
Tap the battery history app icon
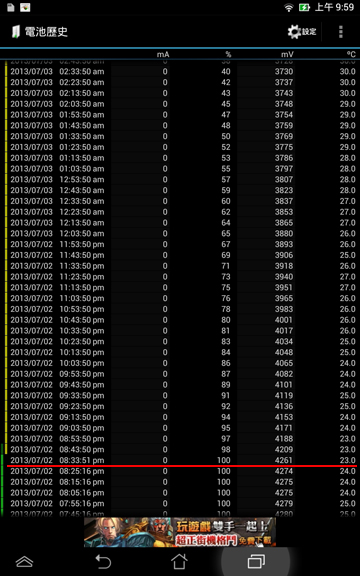[16, 32]
